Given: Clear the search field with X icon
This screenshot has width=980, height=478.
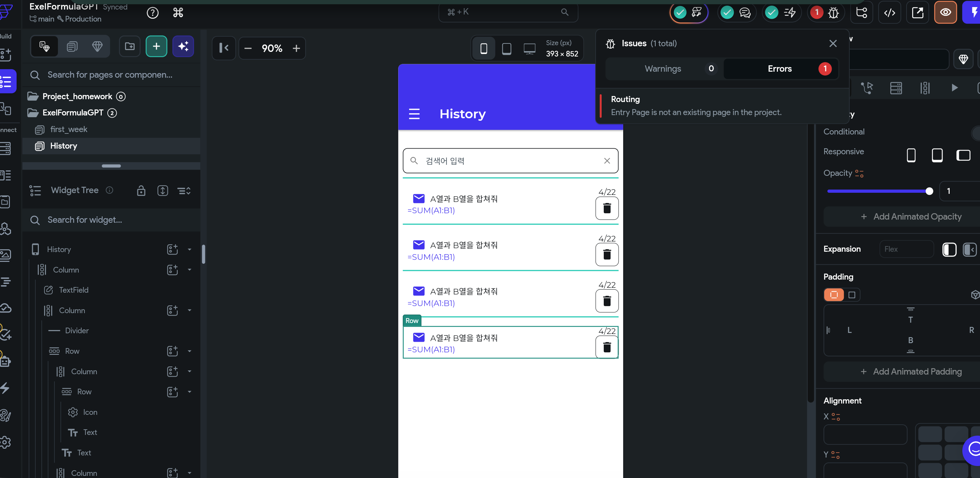Looking at the screenshot, I should [607, 161].
